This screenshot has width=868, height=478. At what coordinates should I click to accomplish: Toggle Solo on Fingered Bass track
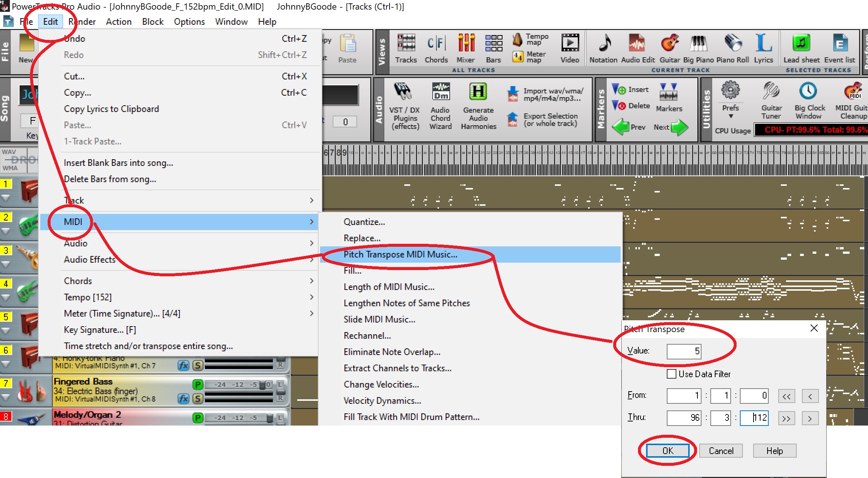tap(198, 399)
